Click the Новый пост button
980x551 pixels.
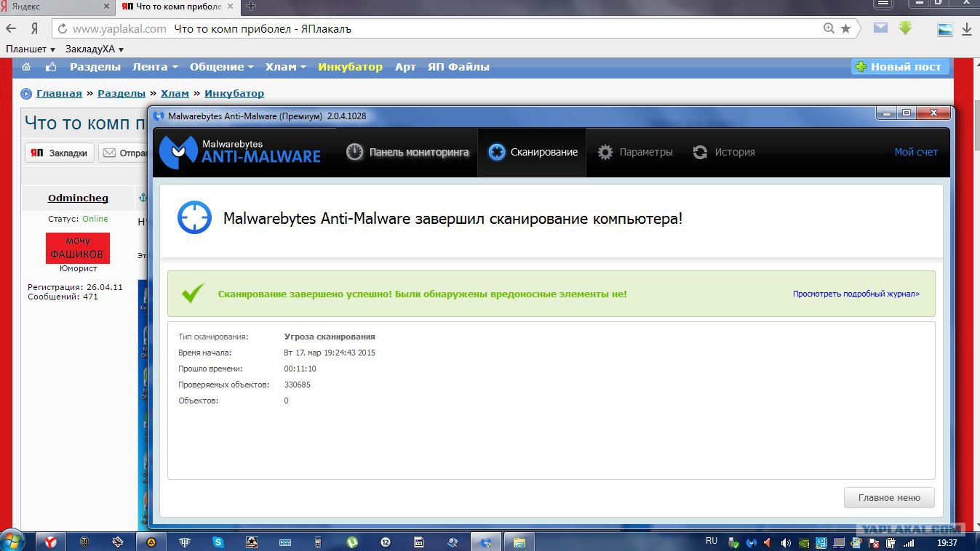click(900, 67)
